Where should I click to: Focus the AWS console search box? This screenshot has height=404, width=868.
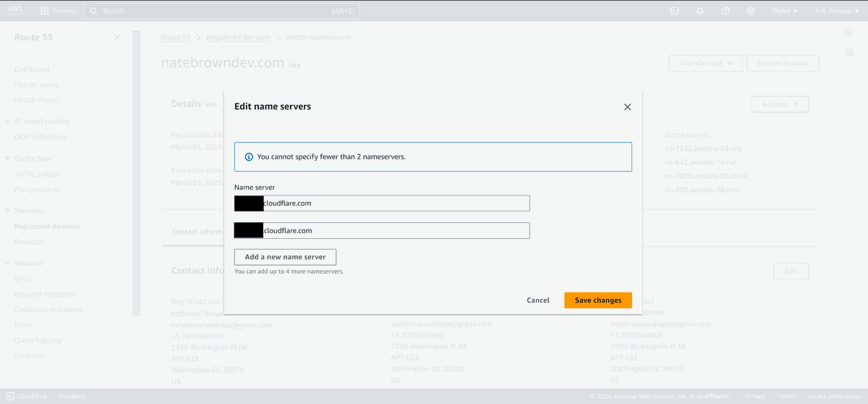[x=221, y=11]
